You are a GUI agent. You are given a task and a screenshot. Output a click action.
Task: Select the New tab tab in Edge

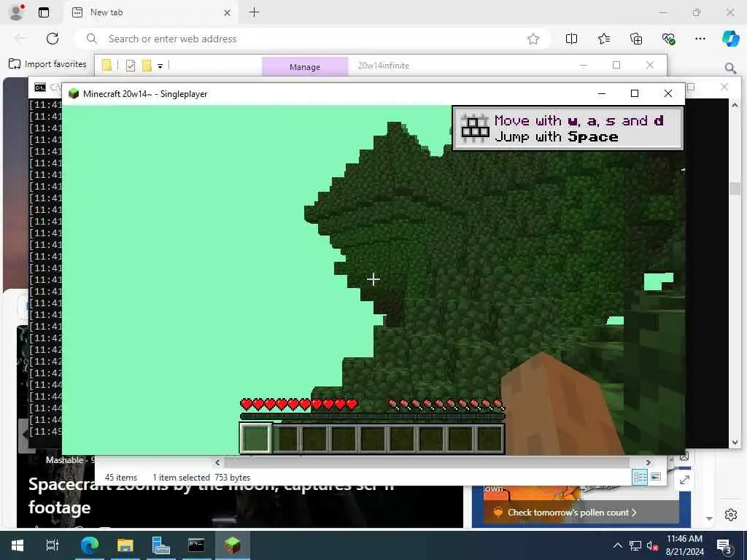pyautogui.click(x=150, y=13)
